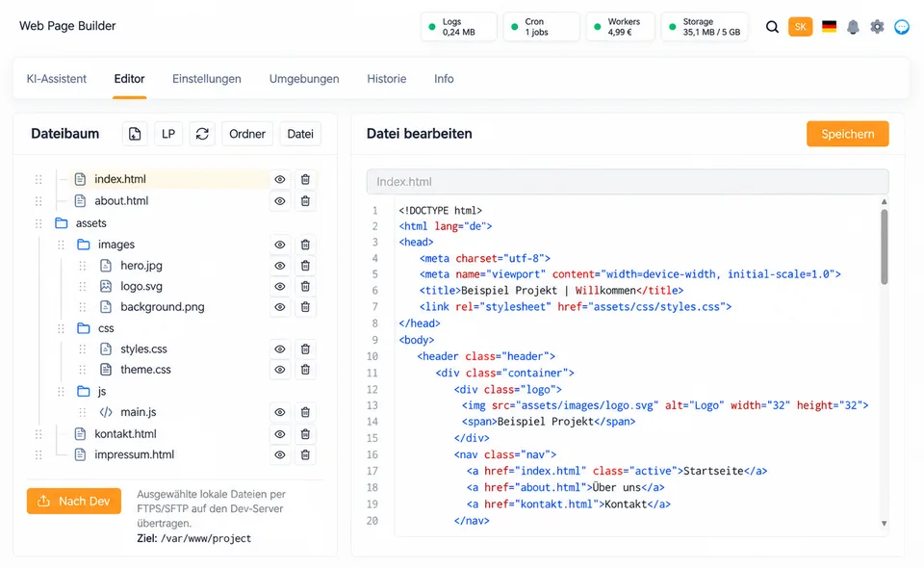
Task: Delete styles.css with trash icon
Action: pyautogui.click(x=305, y=349)
